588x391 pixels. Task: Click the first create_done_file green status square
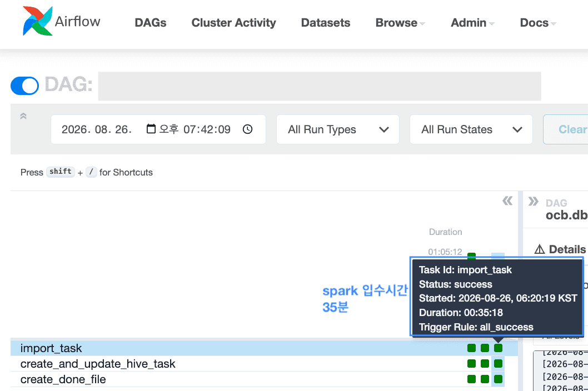coord(471,379)
